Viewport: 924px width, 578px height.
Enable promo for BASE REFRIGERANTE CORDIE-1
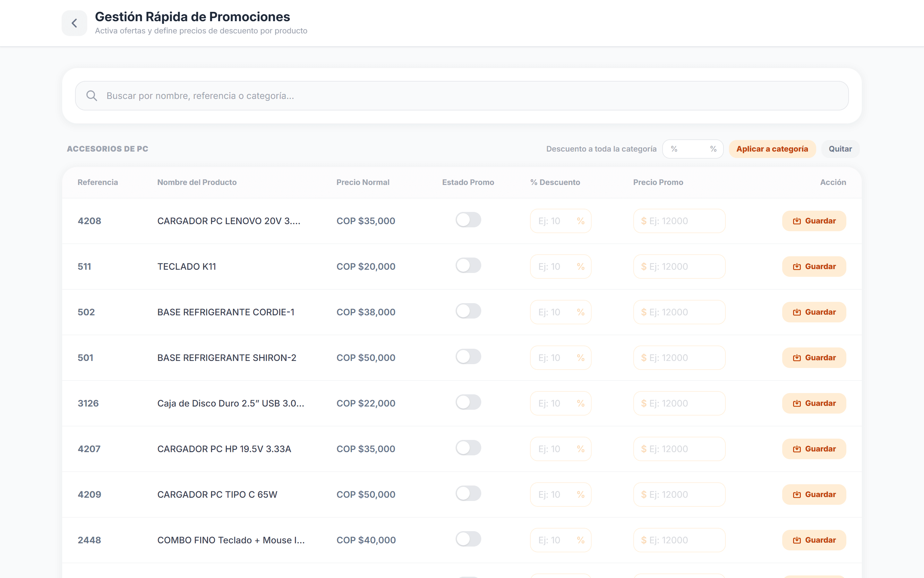point(468,311)
